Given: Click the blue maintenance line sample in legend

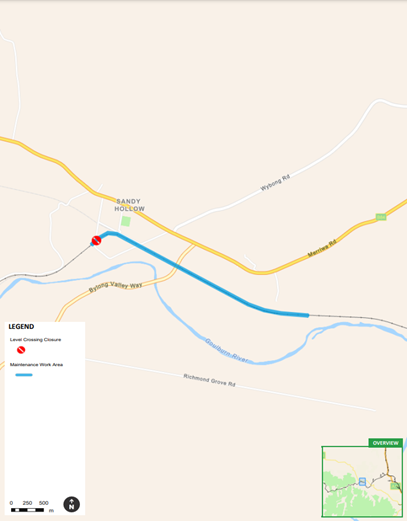Looking at the screenshot, I should click(24, 375).
